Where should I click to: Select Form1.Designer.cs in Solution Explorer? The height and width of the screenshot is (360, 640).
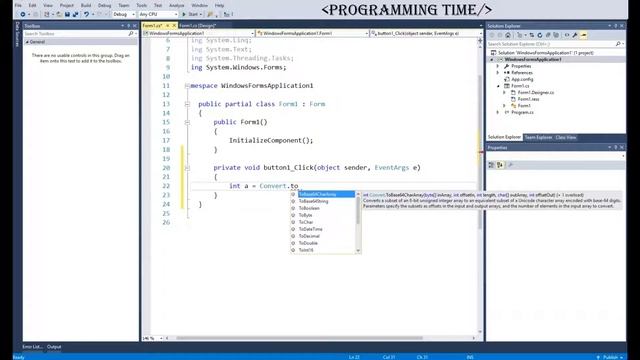point(536,93)
